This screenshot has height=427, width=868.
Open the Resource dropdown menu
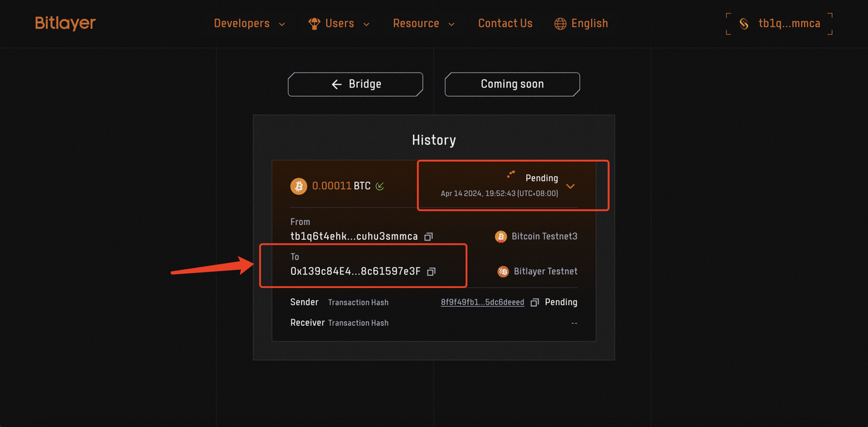424,23
